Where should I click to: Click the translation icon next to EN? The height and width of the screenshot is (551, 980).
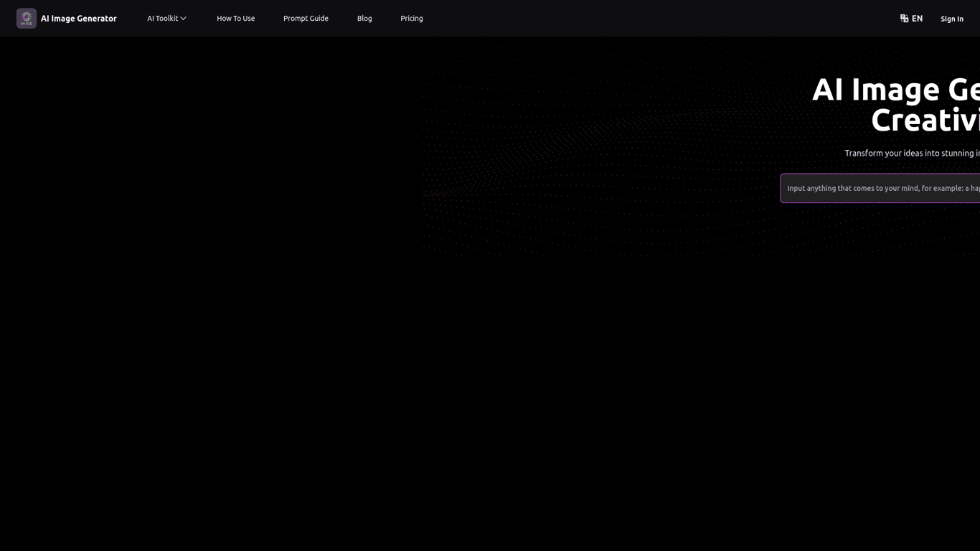click(x=903, y=18)
